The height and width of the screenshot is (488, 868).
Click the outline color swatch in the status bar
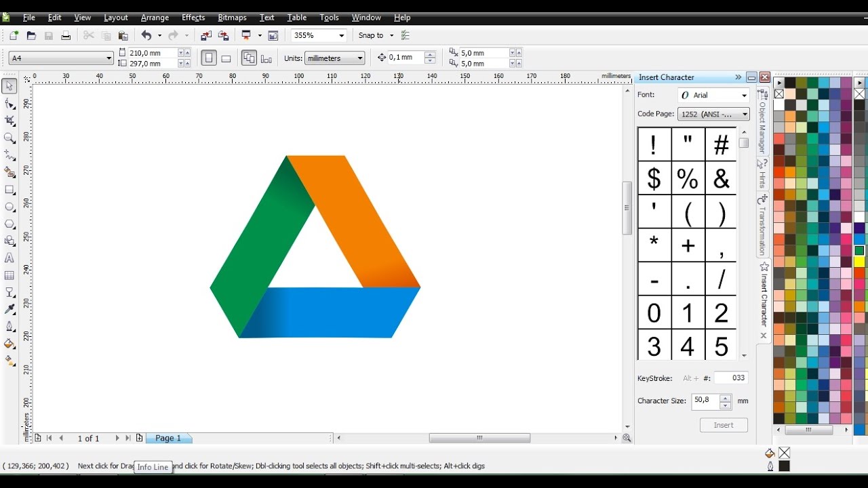click(x=784, y=466)
